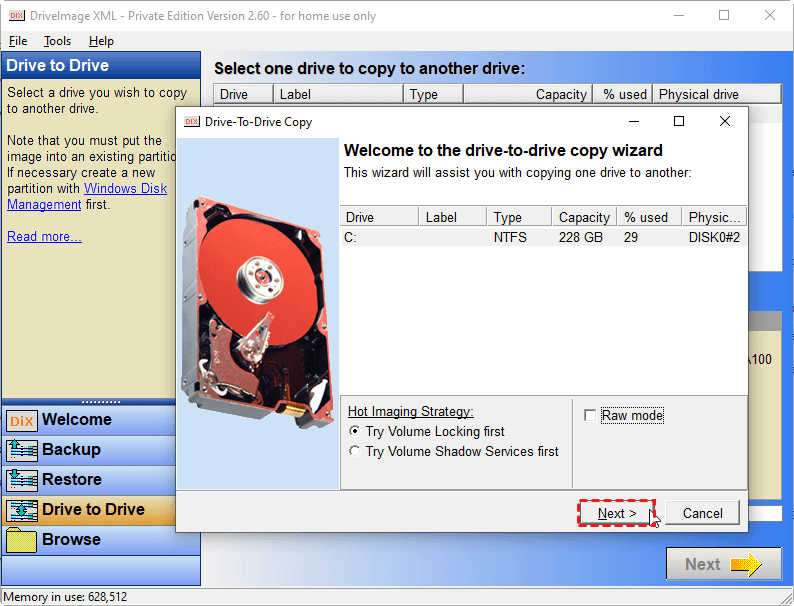Screen dimensions: 794x606
Task: Click the Welcome DiX icon in sidebar
Action: [21, 421]
